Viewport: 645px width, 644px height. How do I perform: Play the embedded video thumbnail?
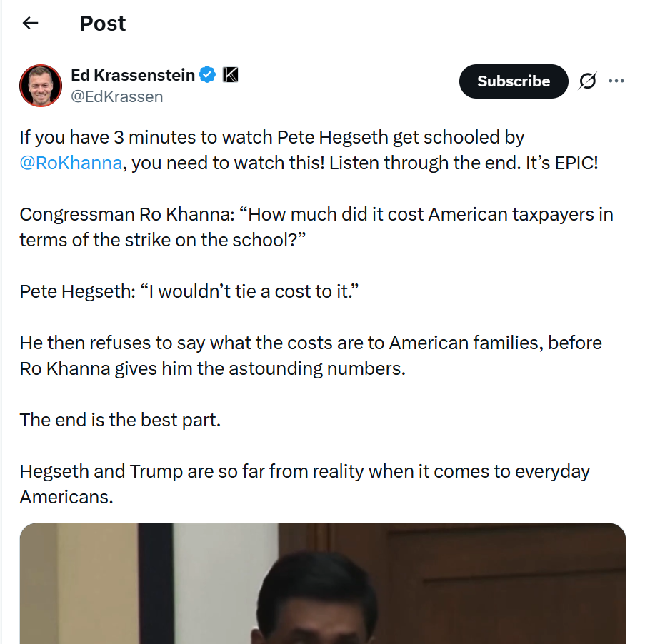[323, 583]
